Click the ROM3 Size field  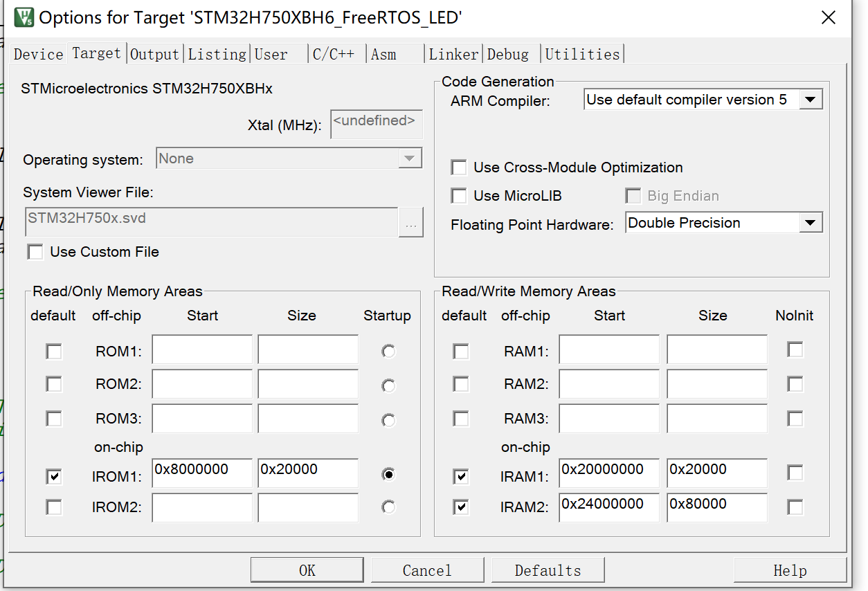(308, 419)
